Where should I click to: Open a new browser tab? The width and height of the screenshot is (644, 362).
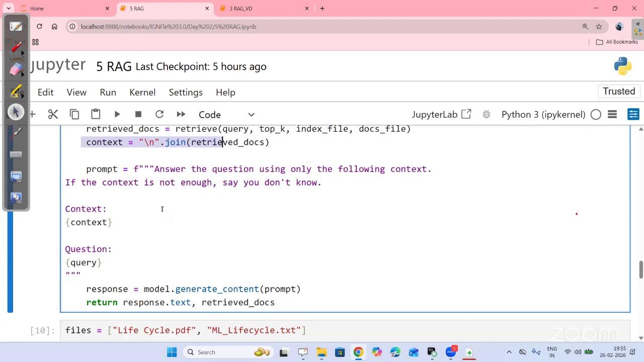pos(323,9)
